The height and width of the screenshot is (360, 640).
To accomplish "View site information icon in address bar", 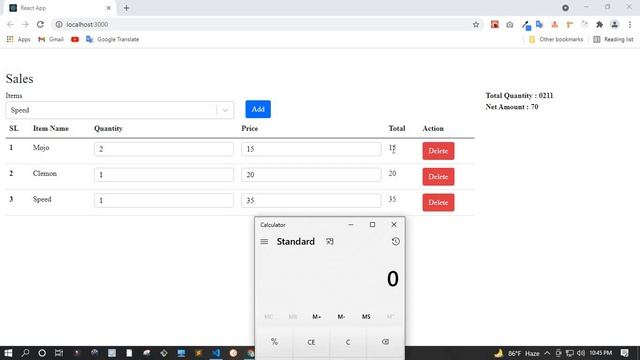I will tap(59, 24).
